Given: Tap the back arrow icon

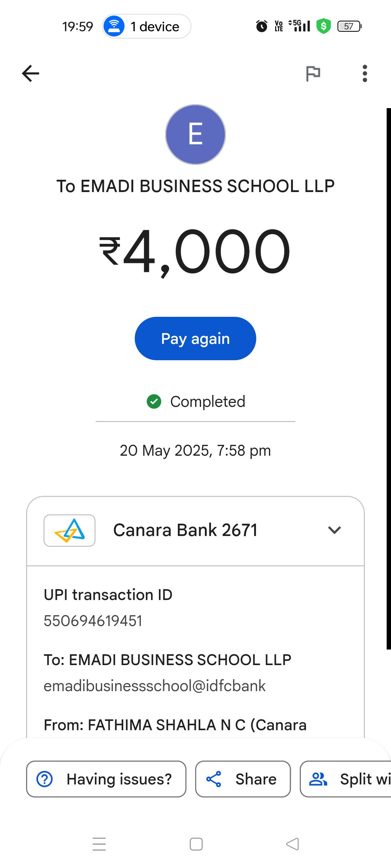Looking at the screenshot, I should pos(30,73).
